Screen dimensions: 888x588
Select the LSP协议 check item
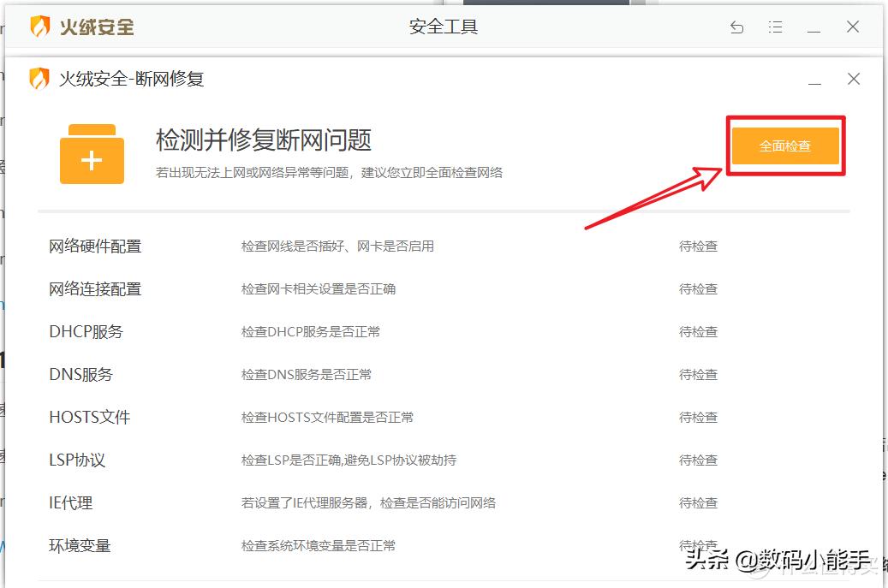click(x=76, y=460)
